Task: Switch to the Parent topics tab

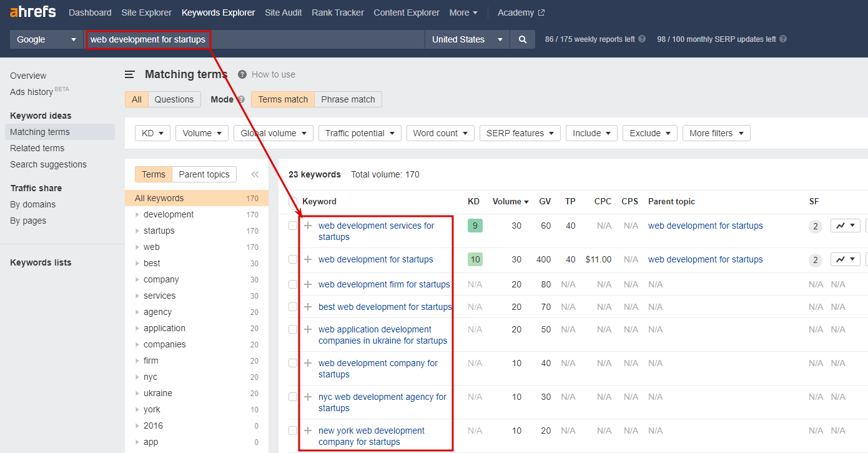Action: coord(204,174)
